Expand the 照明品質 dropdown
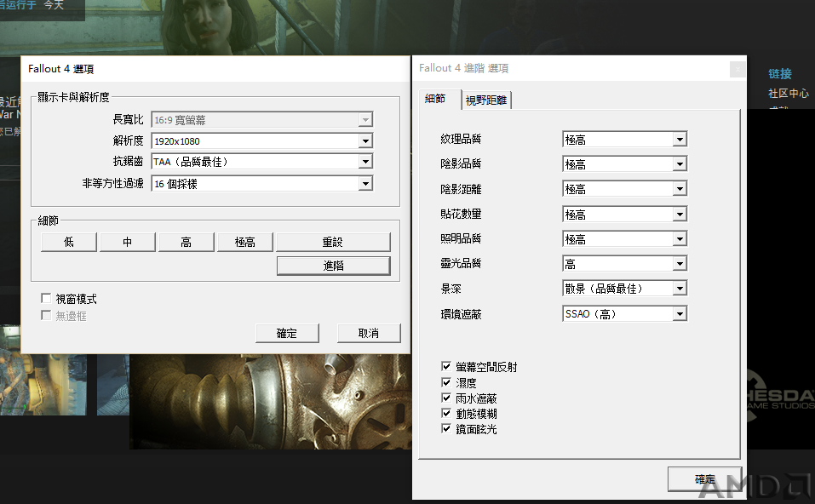This screenshot has height=504, width=815. coord(625,239)
